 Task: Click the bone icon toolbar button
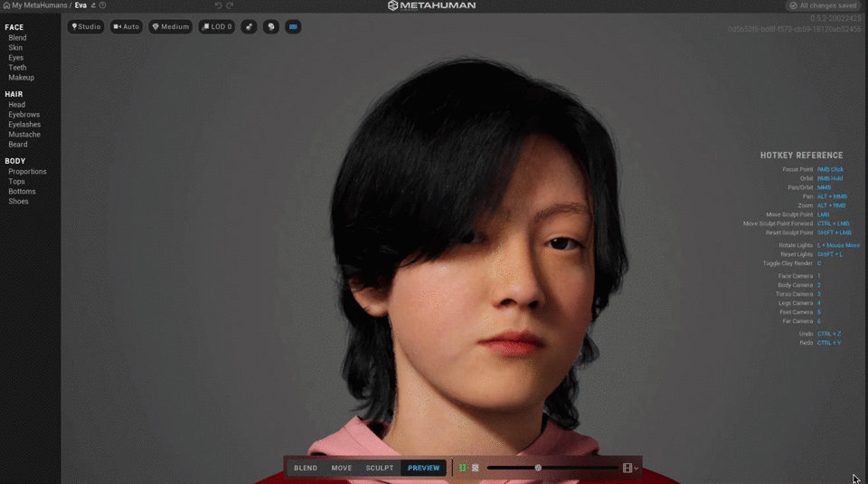(250, 26)
